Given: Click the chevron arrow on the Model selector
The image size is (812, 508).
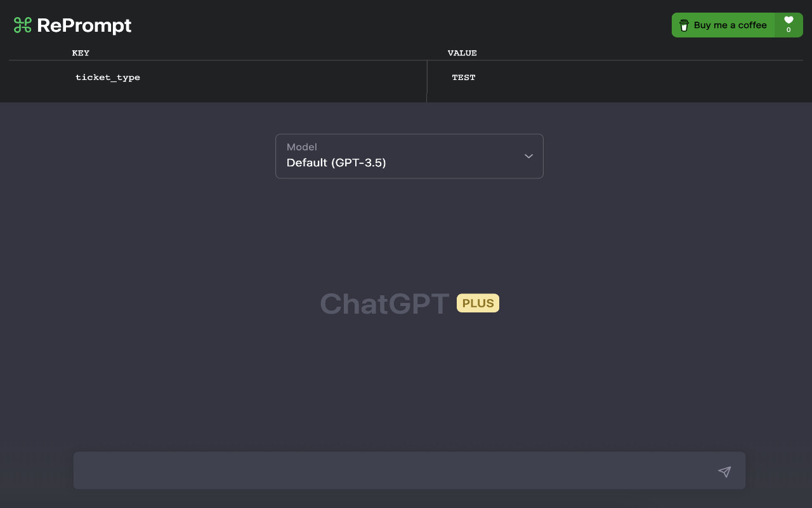Looking at the screenshot, I should (528, 156).
